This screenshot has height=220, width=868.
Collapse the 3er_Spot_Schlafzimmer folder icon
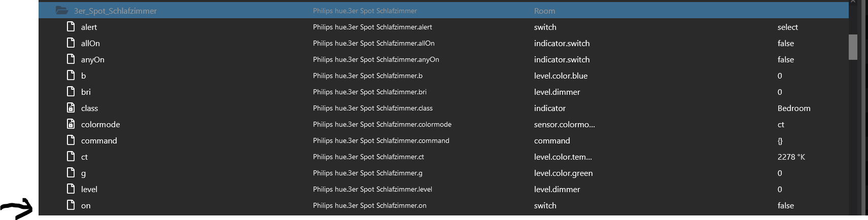pyautogui.click(x=61, y=10)
